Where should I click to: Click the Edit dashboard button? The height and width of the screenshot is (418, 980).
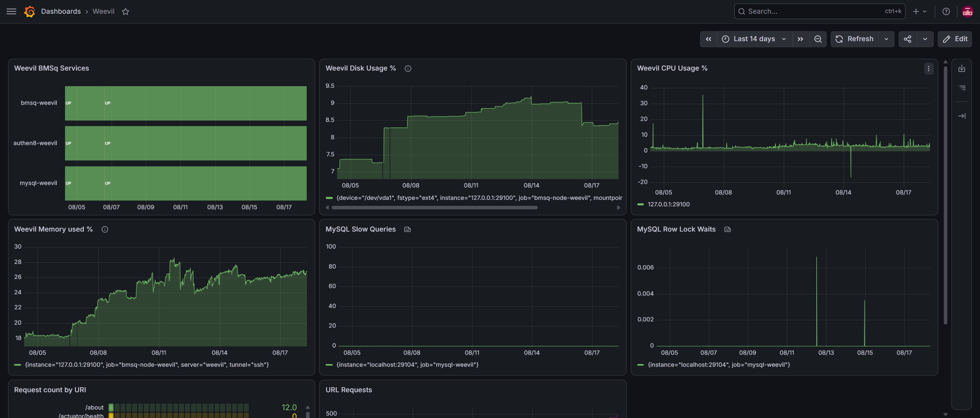(x=955, y=39)
